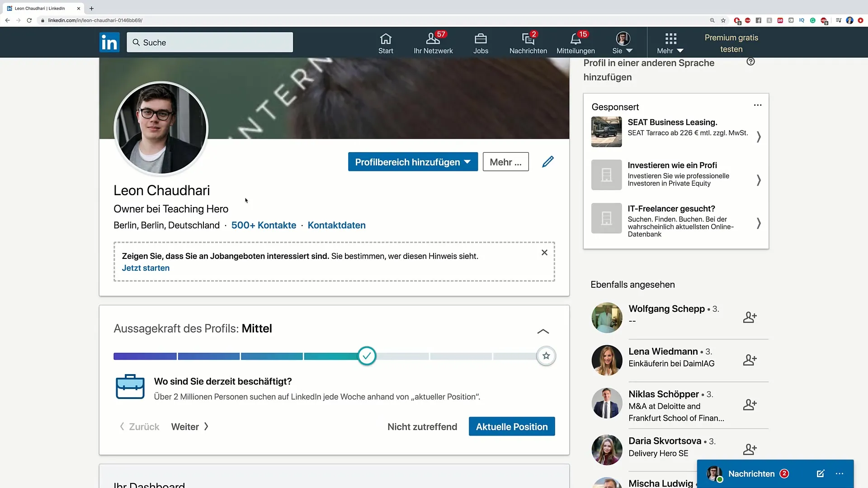This screenshot has width=868, height=488.
Task: Open Nachrichten icon in top navbar
Action: click(x=528, y=43)
